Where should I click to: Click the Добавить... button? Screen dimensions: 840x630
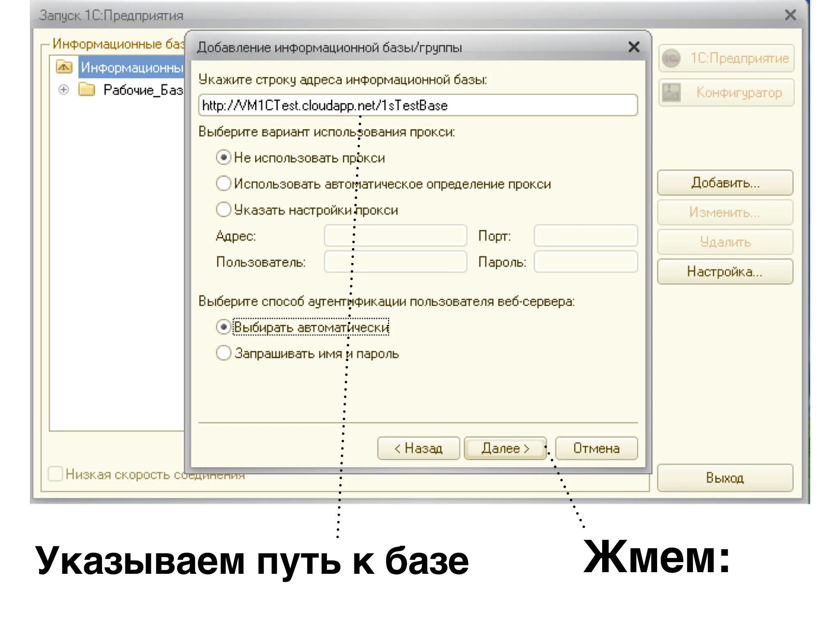pos(725,183)
